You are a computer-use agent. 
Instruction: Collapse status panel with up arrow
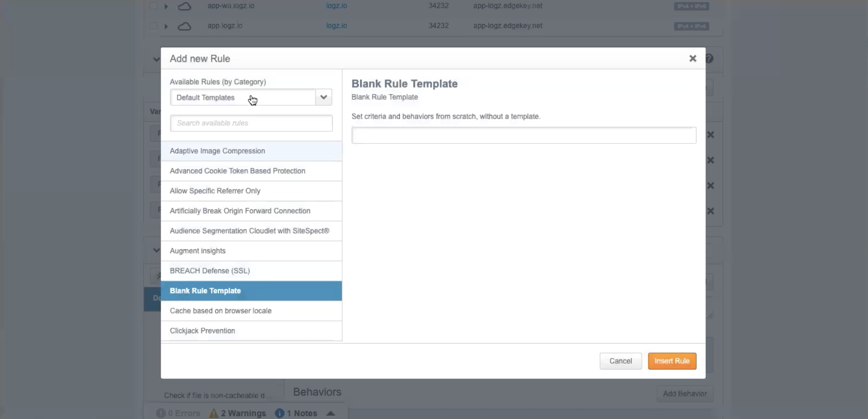[x=330, y=413]
